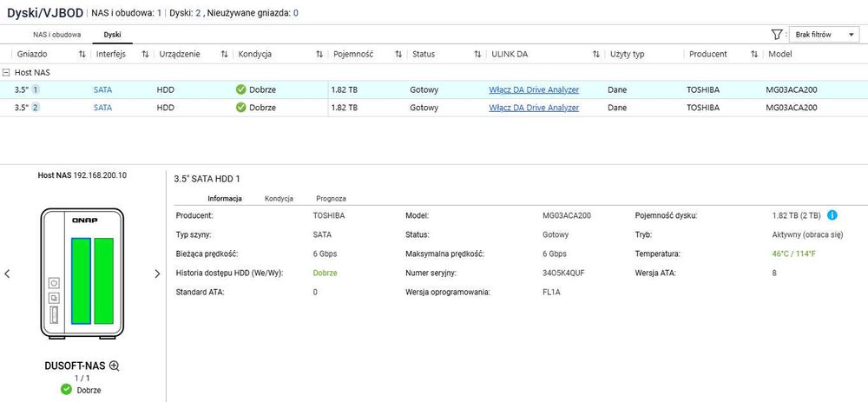The height and width of the screenshot is (402, 868).
Task: Click the disk capacity info icon
Action: point(832,215)
